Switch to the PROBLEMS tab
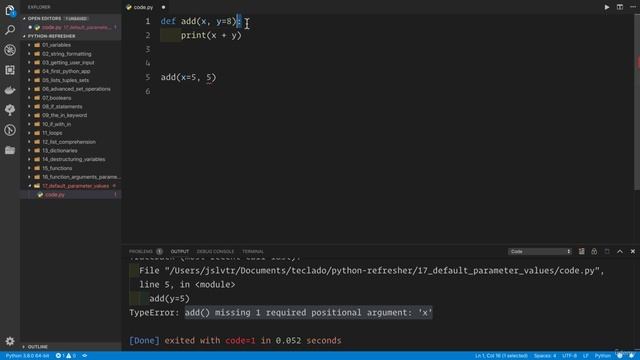This screenshot has width=640, height=360. point(141,251)
